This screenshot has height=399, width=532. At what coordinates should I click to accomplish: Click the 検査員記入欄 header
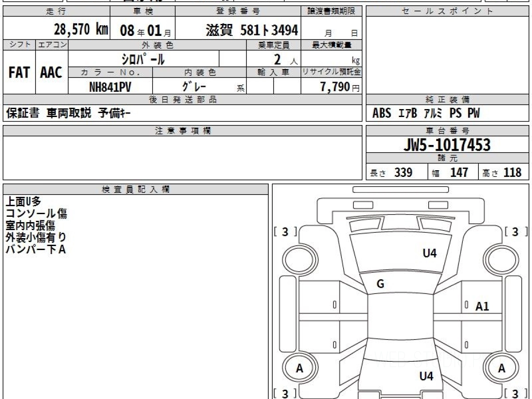(136, 189)
